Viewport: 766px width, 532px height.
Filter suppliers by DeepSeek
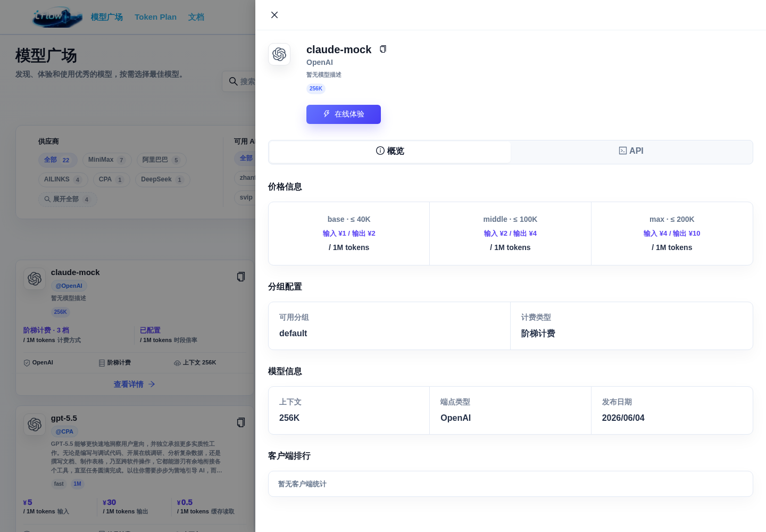click(163, 180)
